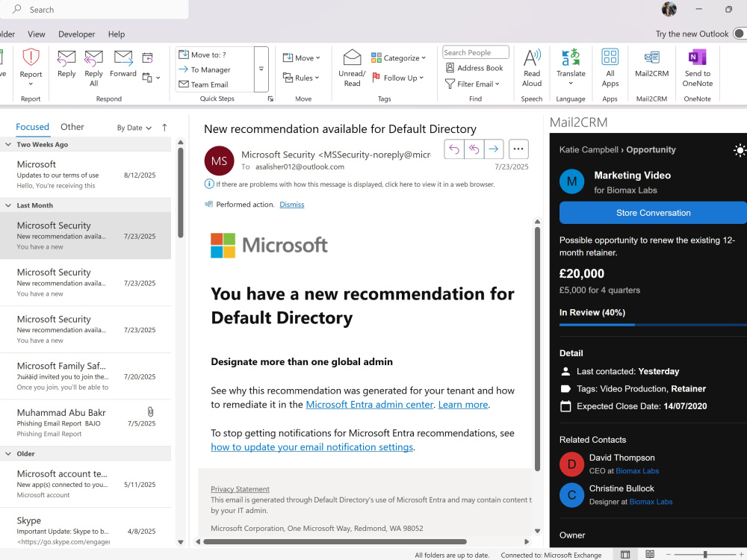Click the Translate icon
The image size is (747, 560).
coord(570,57)
